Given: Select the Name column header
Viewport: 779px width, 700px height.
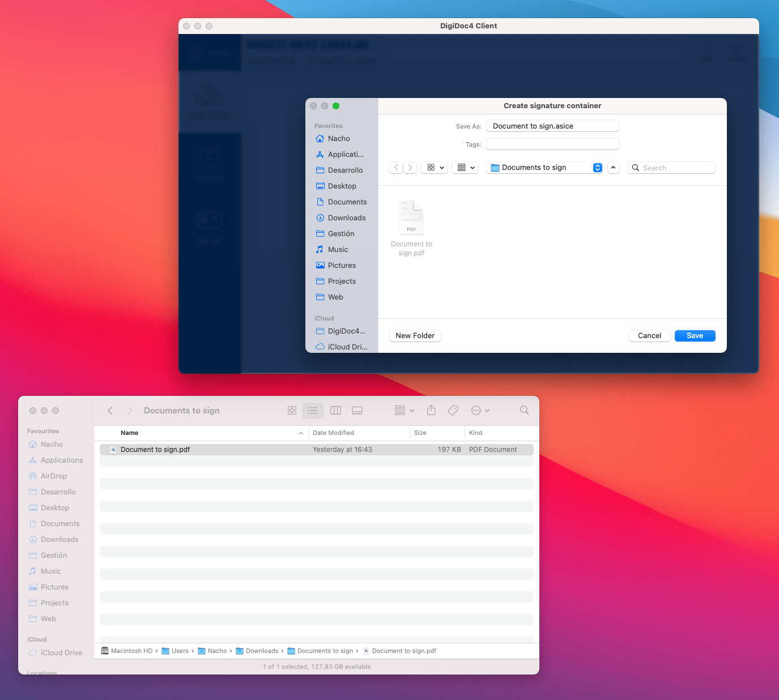Looking at the screenshot, I should pos(129,433).
